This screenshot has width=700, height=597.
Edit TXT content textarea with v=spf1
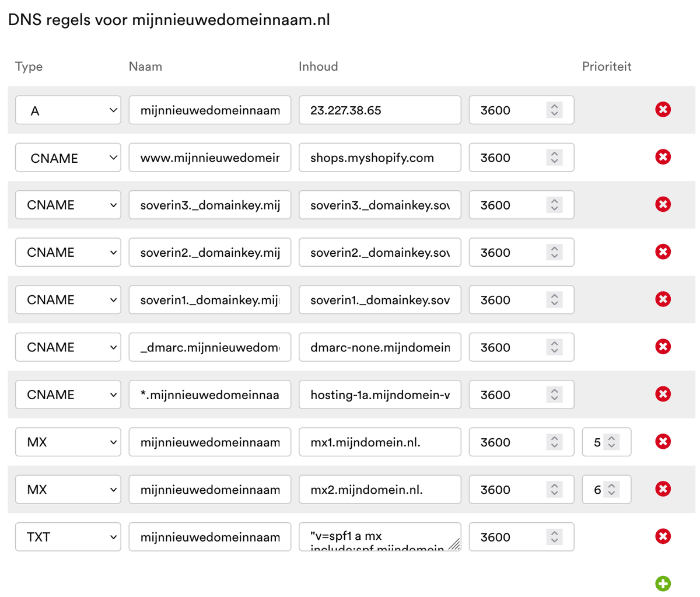(x=380, y=537)
